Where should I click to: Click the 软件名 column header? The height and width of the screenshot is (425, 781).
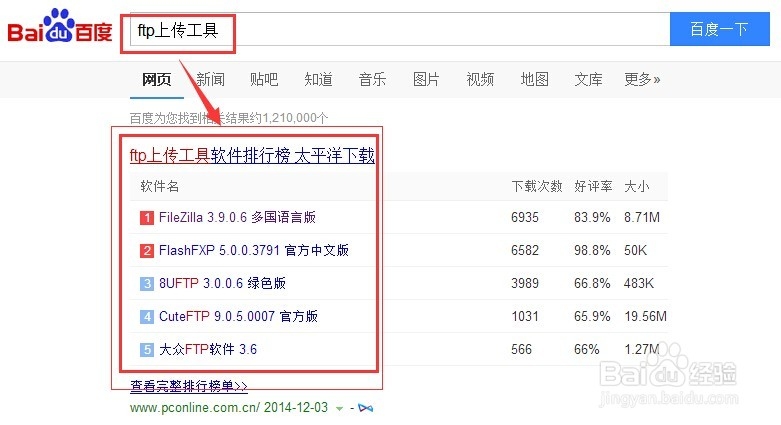pyautogui.click(x=159, y=186)
